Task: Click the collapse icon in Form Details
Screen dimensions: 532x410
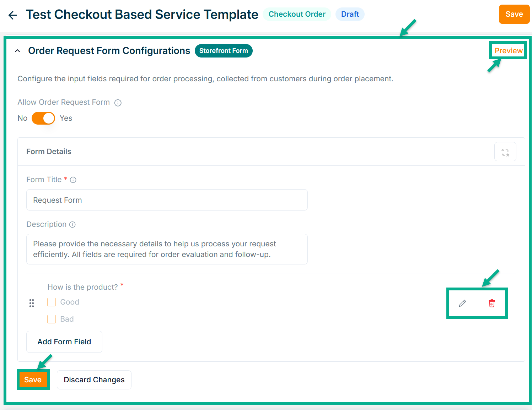Action: [505, 152]
